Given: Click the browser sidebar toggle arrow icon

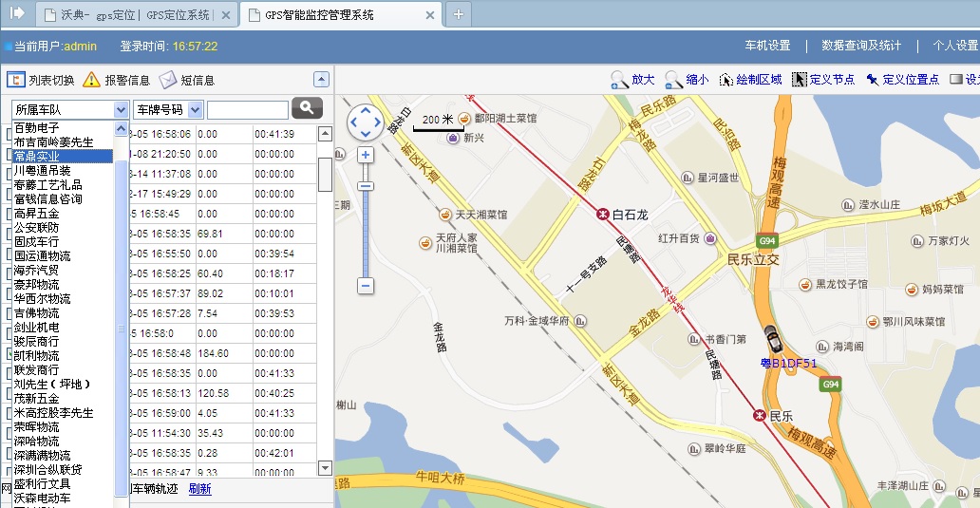Looking at the screenshot, I should [17, 12].
